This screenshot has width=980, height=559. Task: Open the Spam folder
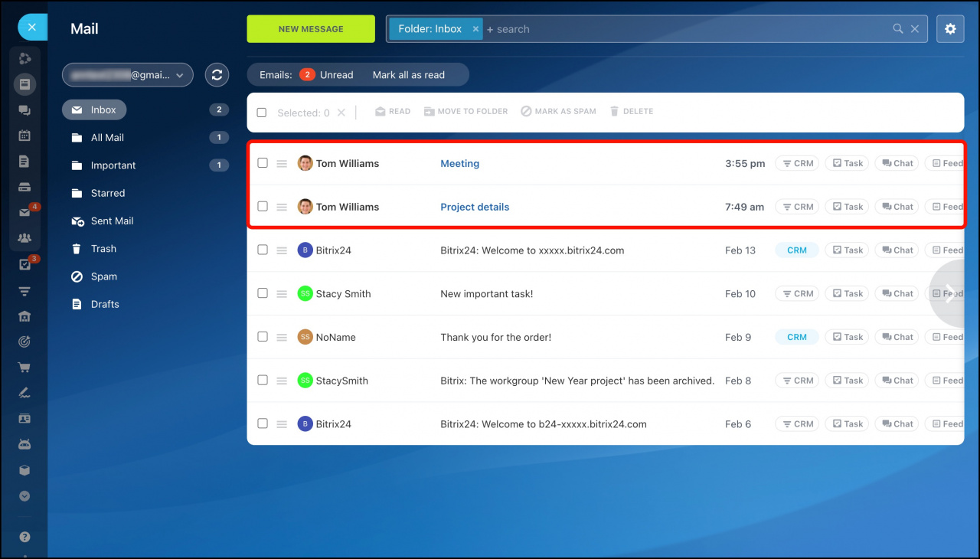tap(103, 276)
